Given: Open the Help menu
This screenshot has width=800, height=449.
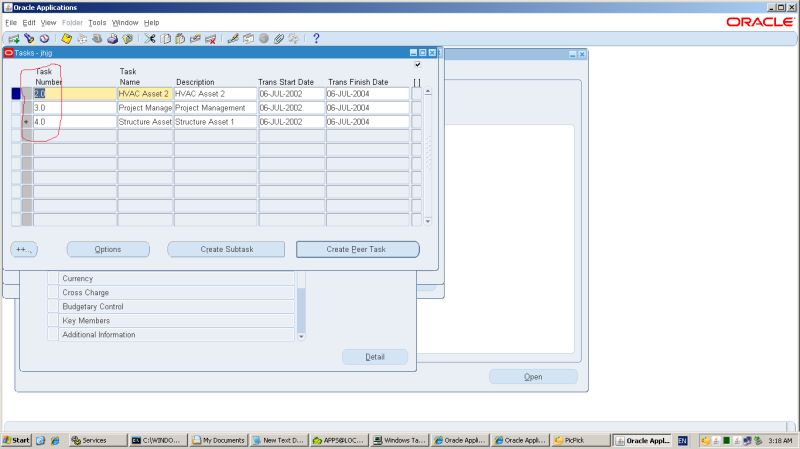Looking at the screenshot, I should 152,22.
